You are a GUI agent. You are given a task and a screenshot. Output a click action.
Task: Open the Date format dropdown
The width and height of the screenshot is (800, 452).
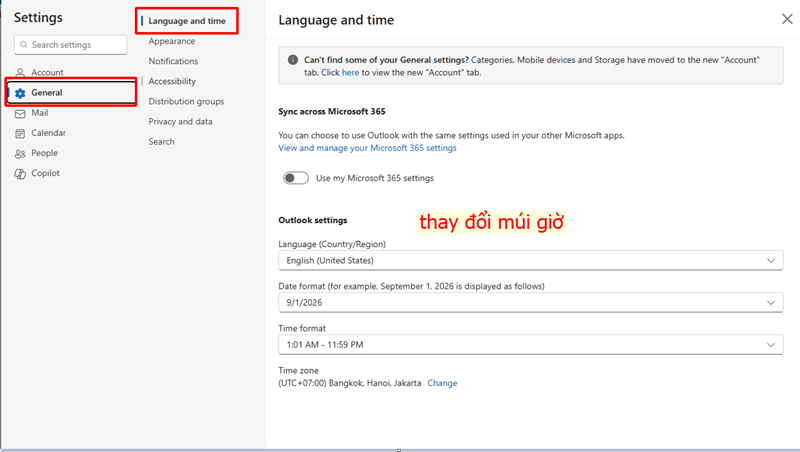(x=529, y=302)
